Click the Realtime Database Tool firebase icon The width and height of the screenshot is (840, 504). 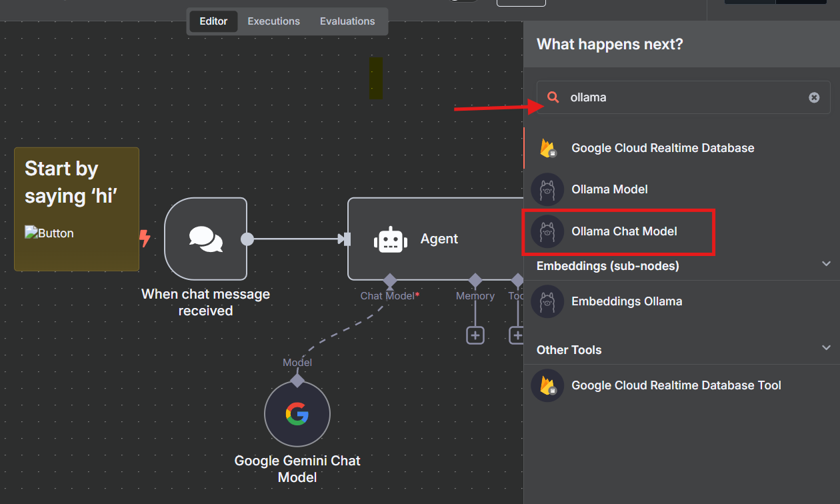(548, 385)
